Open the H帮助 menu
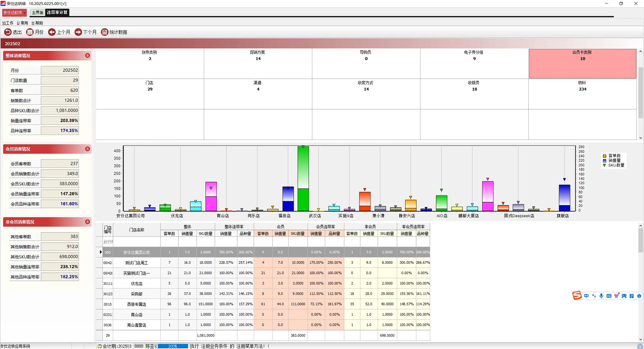Viewport: 644px width, 349px height. (37, 23)
